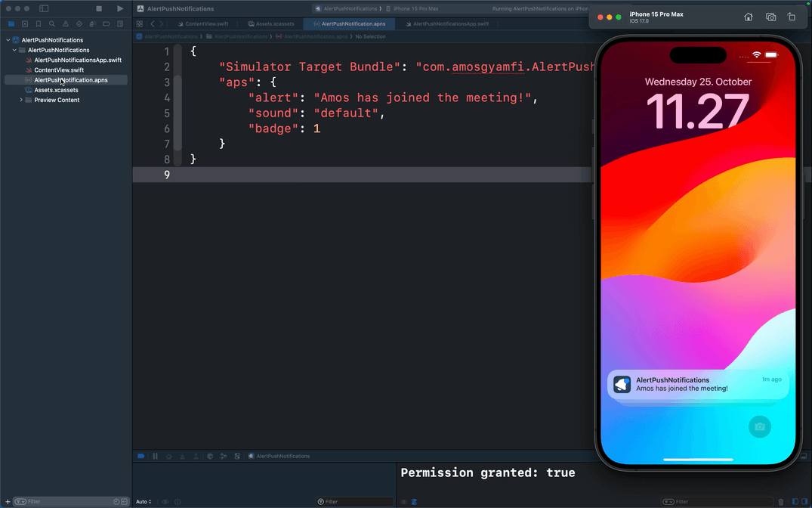This screenshot has width=812, height=508.
Task: Step into in the debug bar
Action: pos(182,456)
